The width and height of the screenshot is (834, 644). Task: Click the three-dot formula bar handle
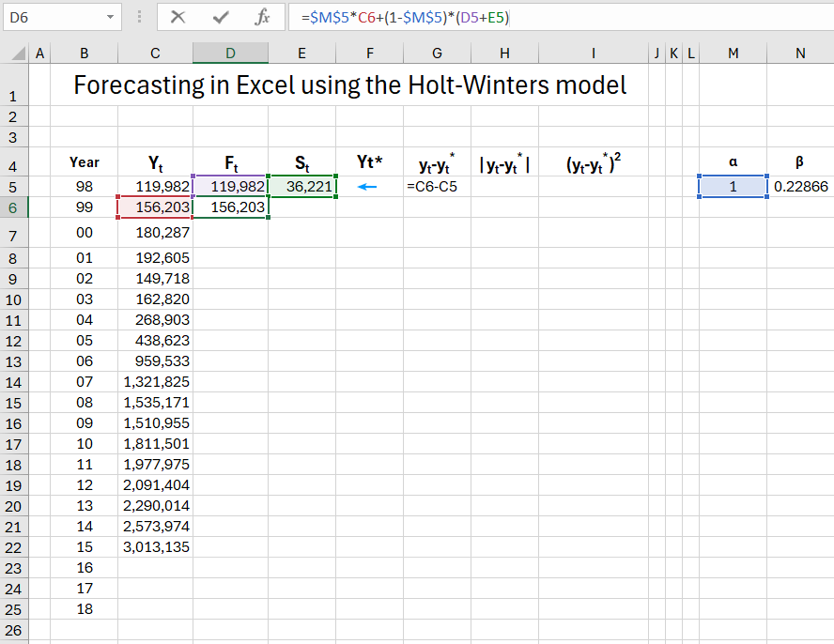click(x=140, y=18)
